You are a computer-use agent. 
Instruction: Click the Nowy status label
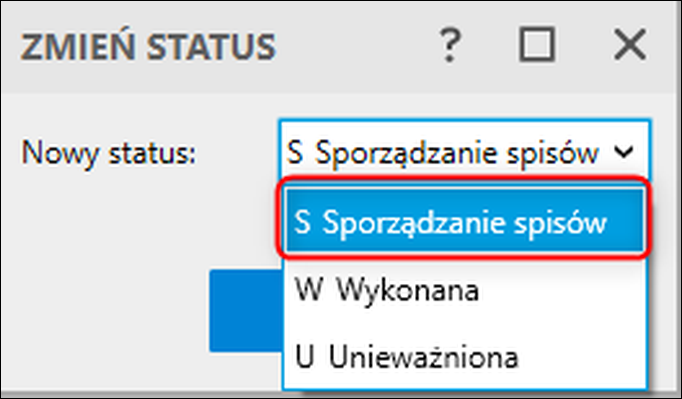[109, 153]
